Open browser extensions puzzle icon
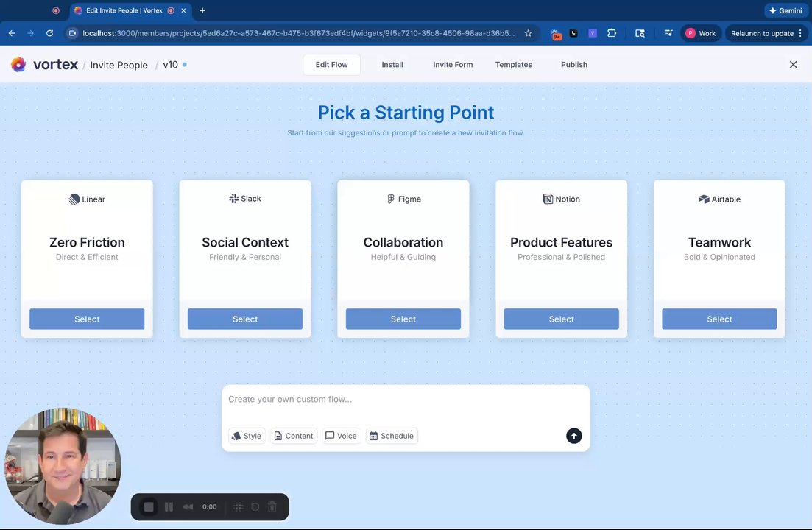812x530 pixels. pos(612,33)
